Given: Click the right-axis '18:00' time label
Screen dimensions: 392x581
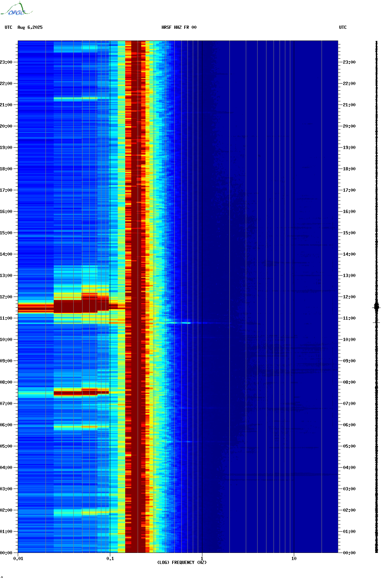Looking at the screenshot, I should click(x=349, y=169).
